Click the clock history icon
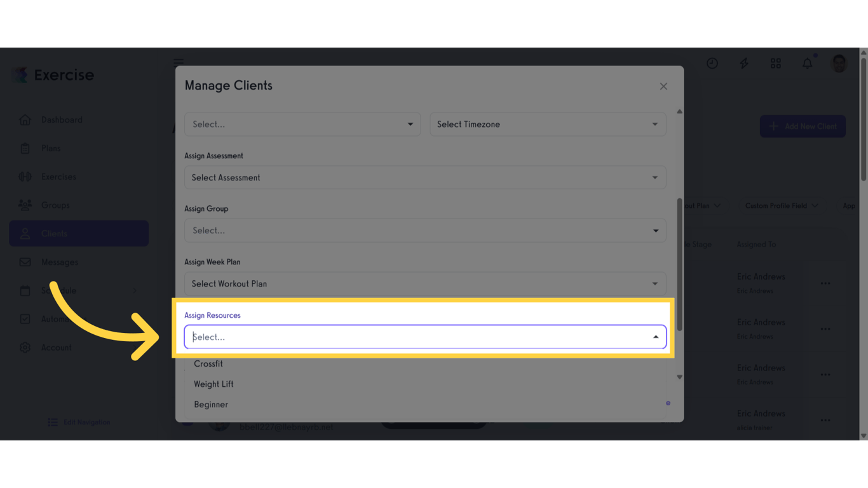The height and width of the screenshot is (488, 868). pos(712,63)
